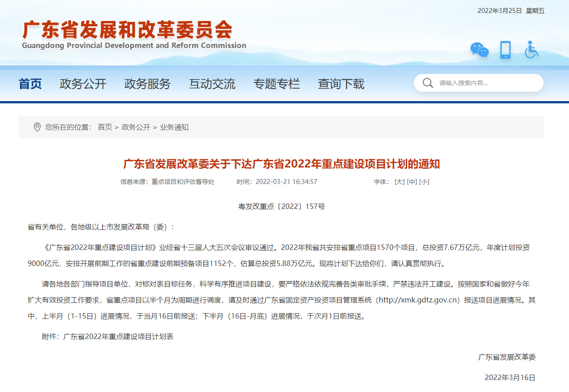The image size is (569, 392).
Task: Click the 您所在的位置 label
Action: pos(68,127)
